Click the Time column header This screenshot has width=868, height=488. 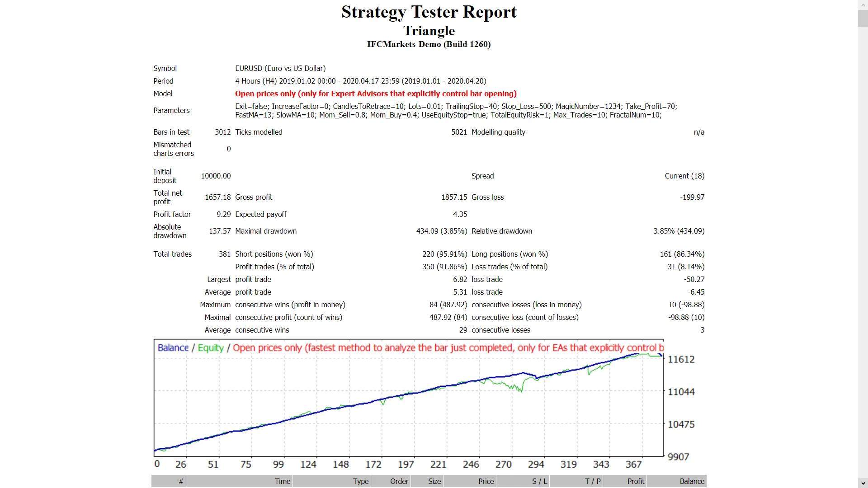[283, 481]
